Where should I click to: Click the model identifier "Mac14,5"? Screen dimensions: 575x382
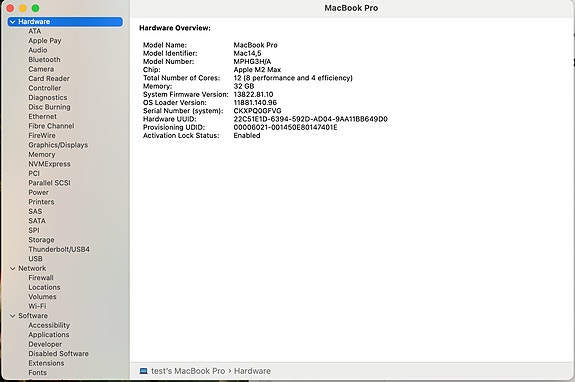pos(248,54)
